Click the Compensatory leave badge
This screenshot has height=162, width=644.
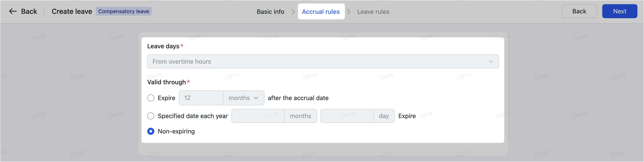124,11
